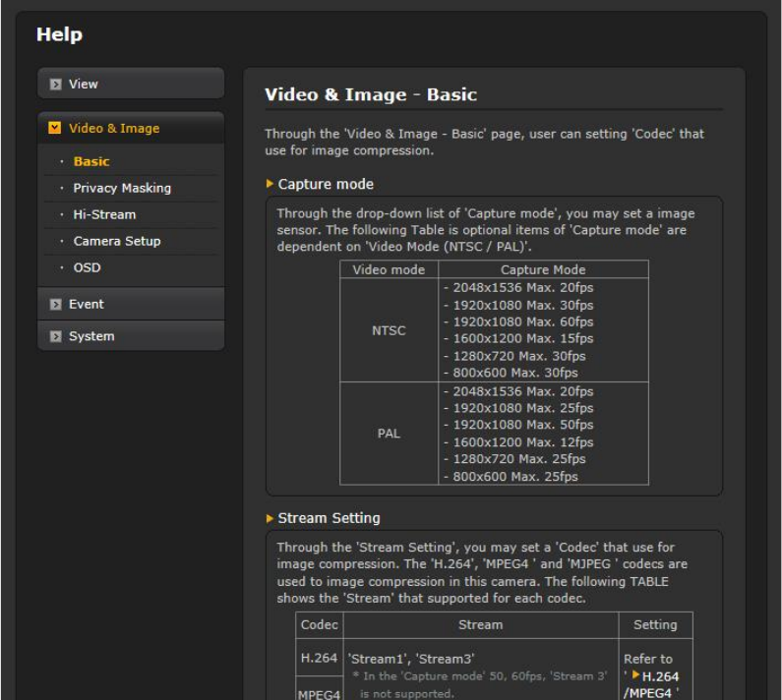Expand the System help section

(x=91, y=336)
